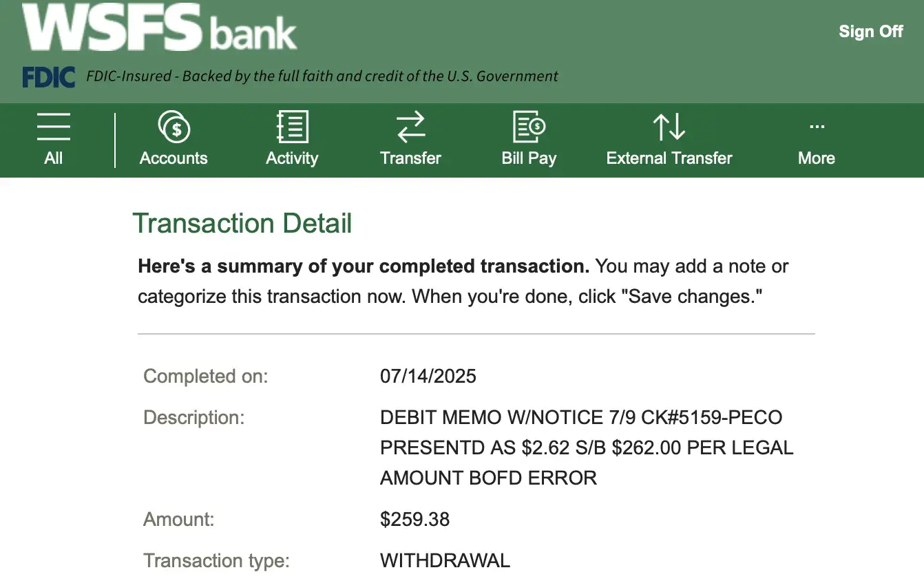Image resolution: width=924 pixels, height=581 pixels.
Task: Click the $259.38 amount value
Action: tap(414, 519)
